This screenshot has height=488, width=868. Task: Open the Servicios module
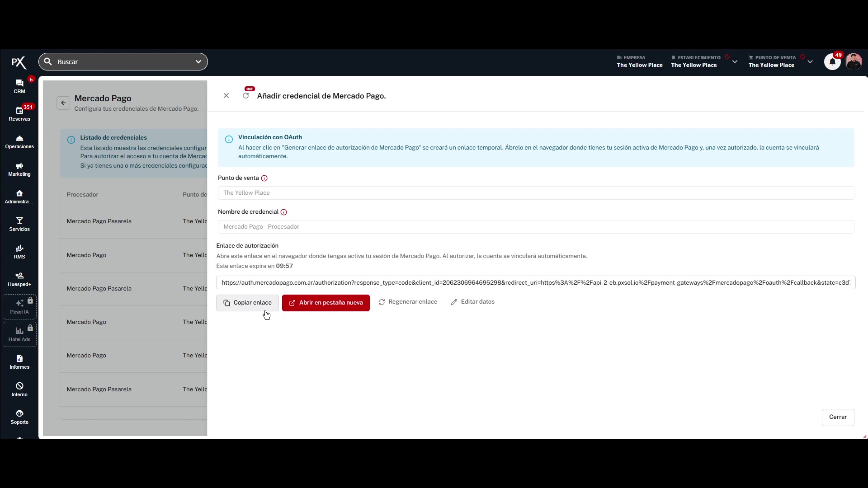click(x=19, y=225)
